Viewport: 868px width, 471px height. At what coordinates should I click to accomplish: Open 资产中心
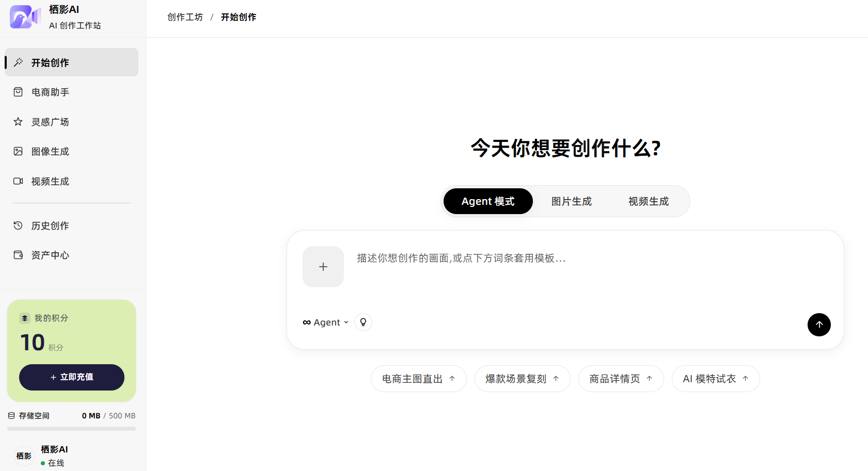pos(72,255)
